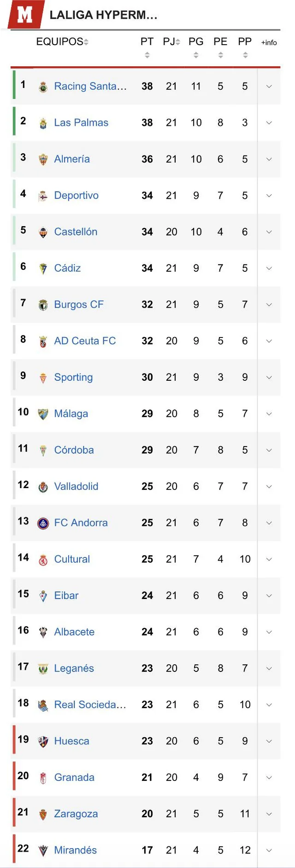295x868 pixels.
Task: Expand details for the Leganés row
Action: coord(269,668)
